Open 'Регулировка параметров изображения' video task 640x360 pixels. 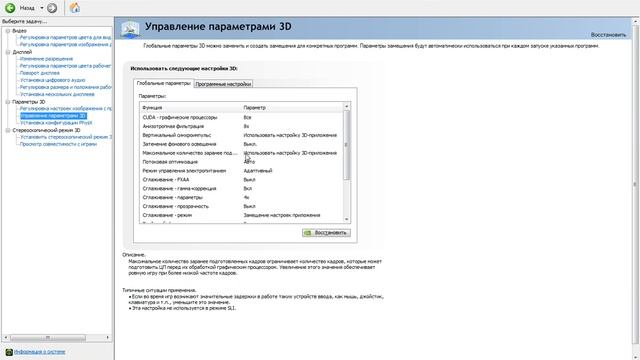(65, 44)
